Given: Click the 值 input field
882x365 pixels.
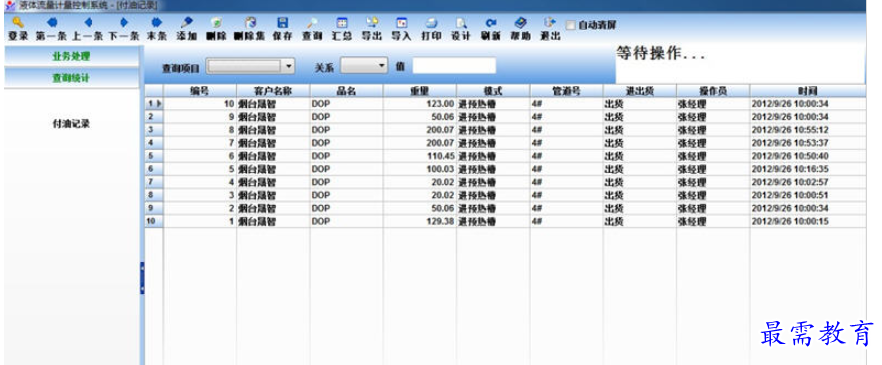Looking at the screenshot, I should 454,65.
